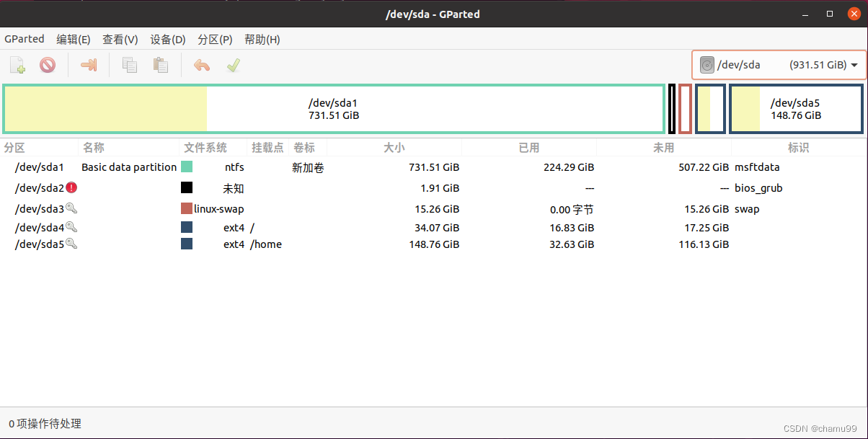Select the /dev/sda2 row in partition list

434,188
